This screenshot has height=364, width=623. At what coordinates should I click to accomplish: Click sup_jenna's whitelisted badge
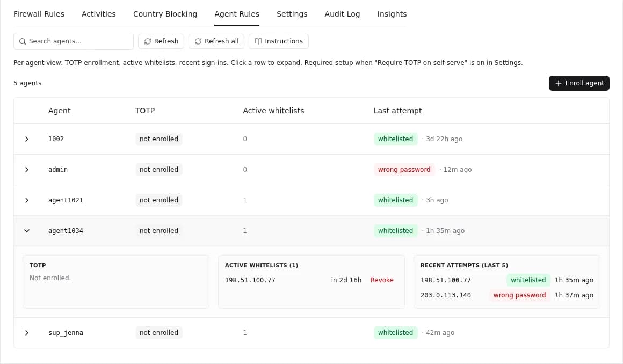(x=395, y=333)
